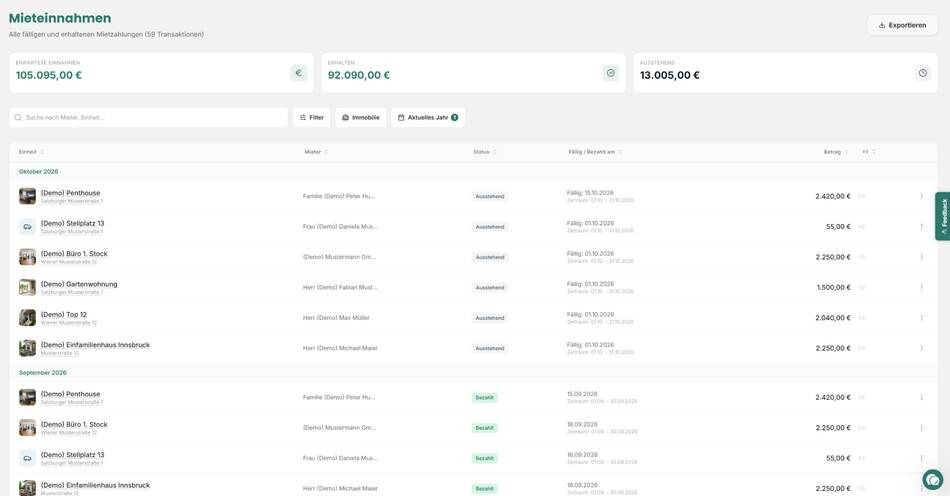The image size is (950, 496).
Task: Open row menu for October Einfamilienhaus Innsbruck
Action: coord(922,348)
